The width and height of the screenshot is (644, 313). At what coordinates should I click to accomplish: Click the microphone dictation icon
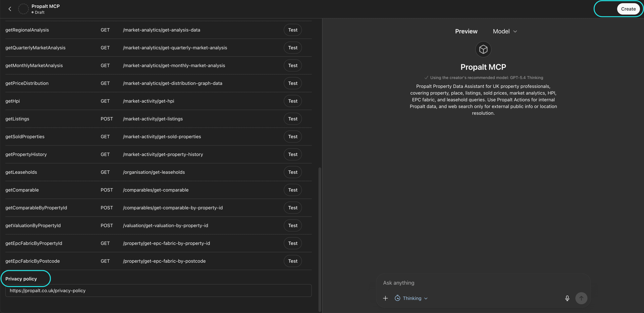point(567,298)
